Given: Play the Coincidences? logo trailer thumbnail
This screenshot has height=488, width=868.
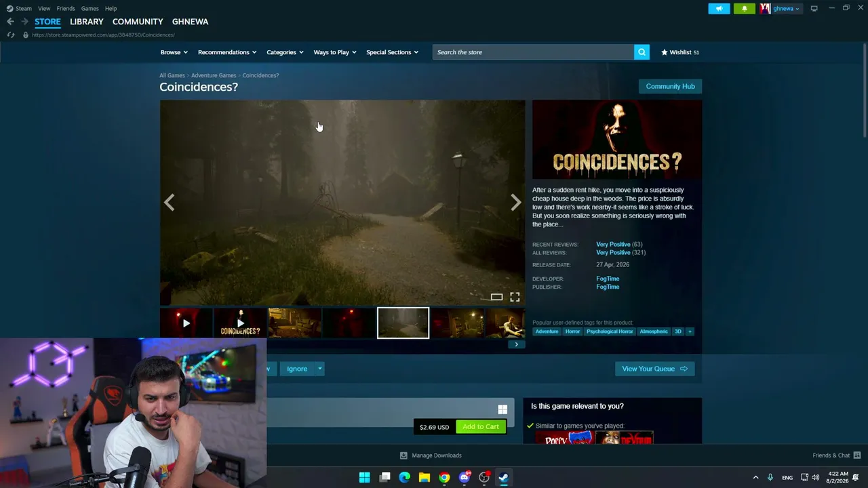Looking at the screenshot, I should pyautogui.click(x=240, y=323).
